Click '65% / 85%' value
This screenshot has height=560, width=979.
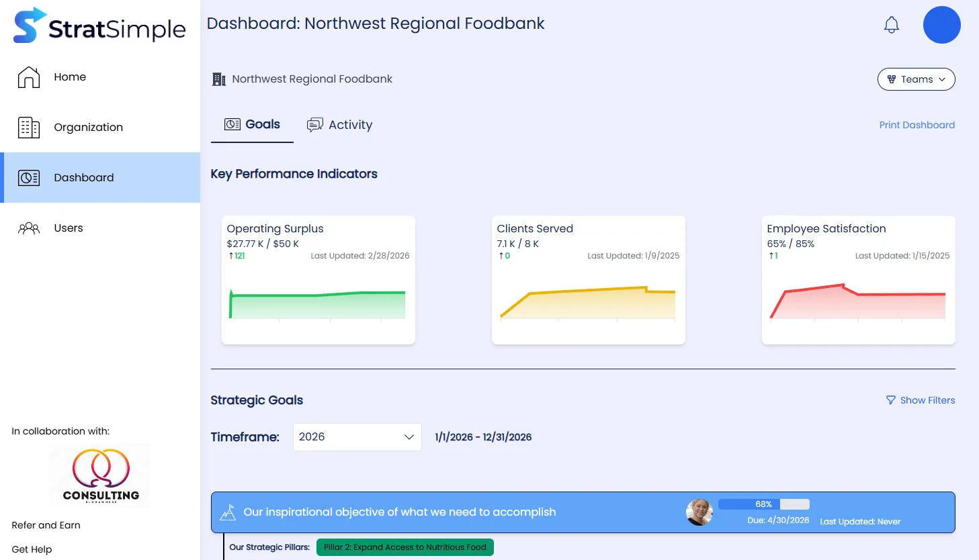[x=791, y=244]
